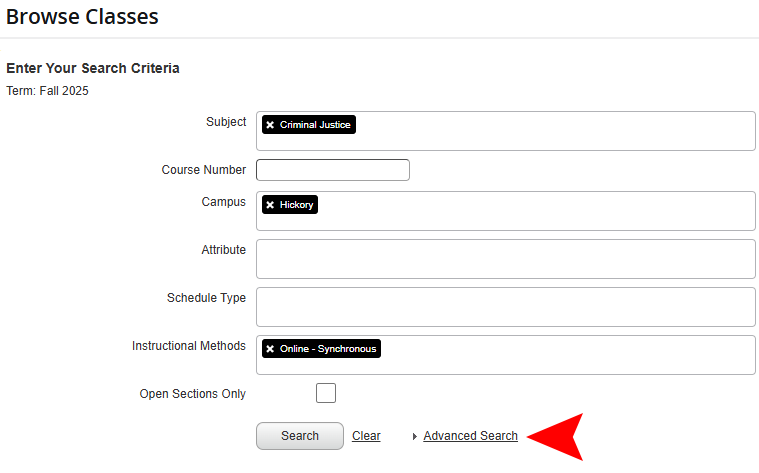Open the Campus selection box
Screen dimensions: 759x473
click(x=506, y=211)
